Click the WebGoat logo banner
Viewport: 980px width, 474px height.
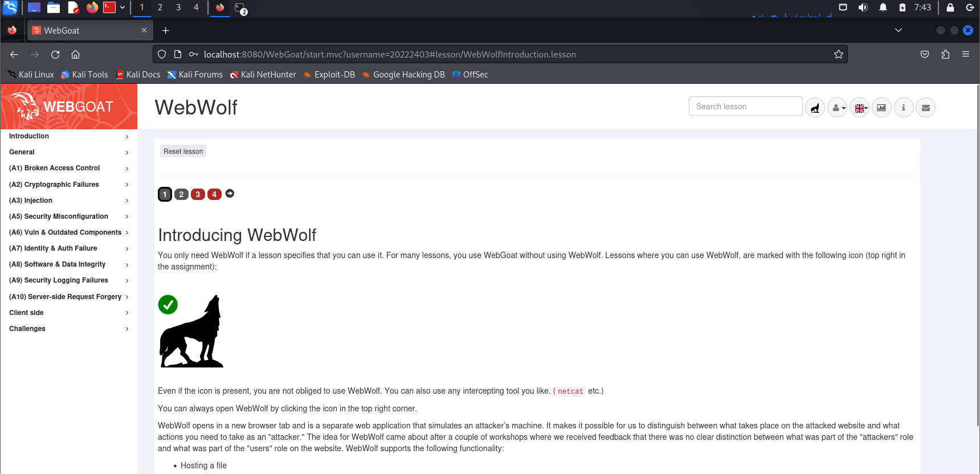[69, 107]
